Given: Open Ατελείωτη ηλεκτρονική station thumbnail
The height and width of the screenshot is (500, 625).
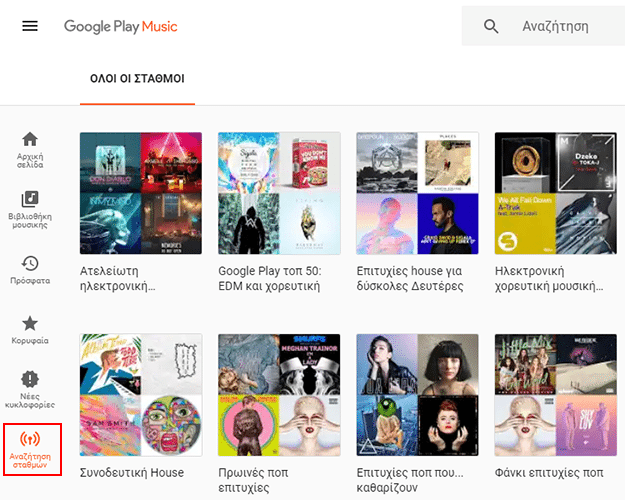Looking at the screenshot, I should [x=141, y=193].
